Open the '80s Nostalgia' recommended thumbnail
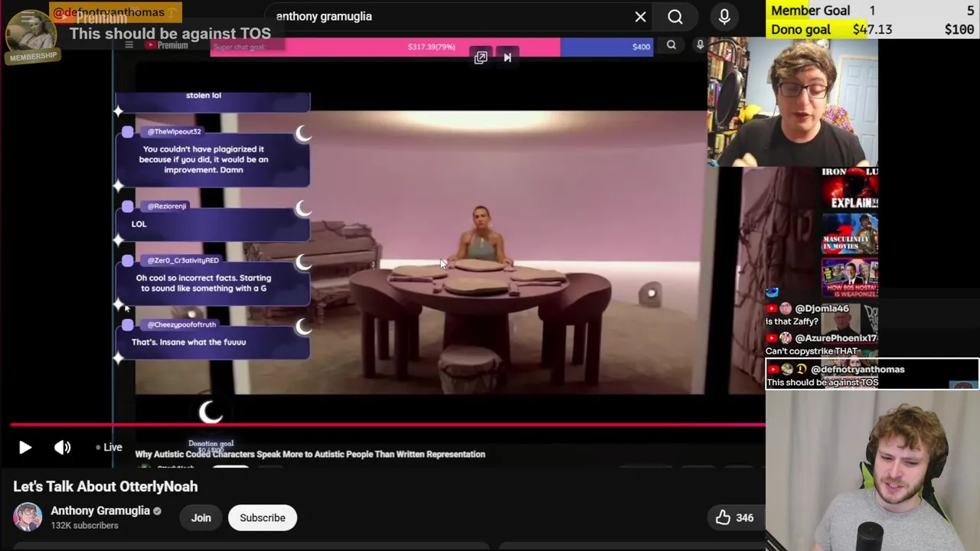The height and width of the screenshot is (551, 980). pyautogui.click(x=850, y=278)
